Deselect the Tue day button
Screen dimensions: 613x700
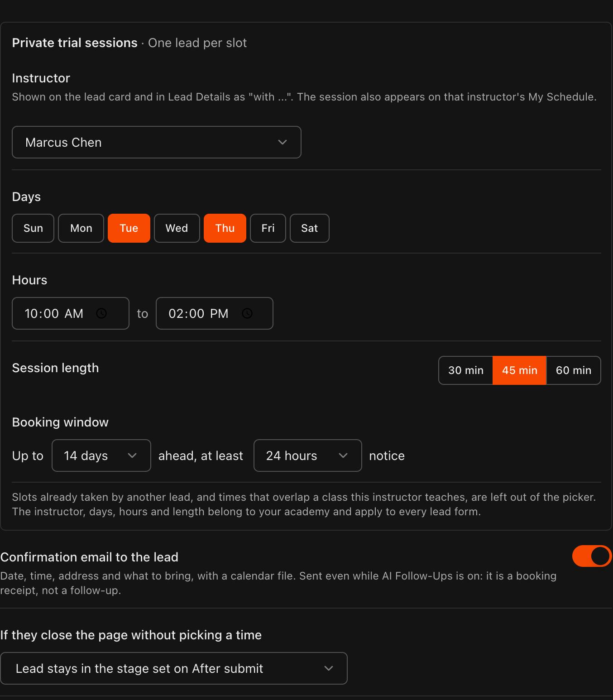click(x=129, y=228)
